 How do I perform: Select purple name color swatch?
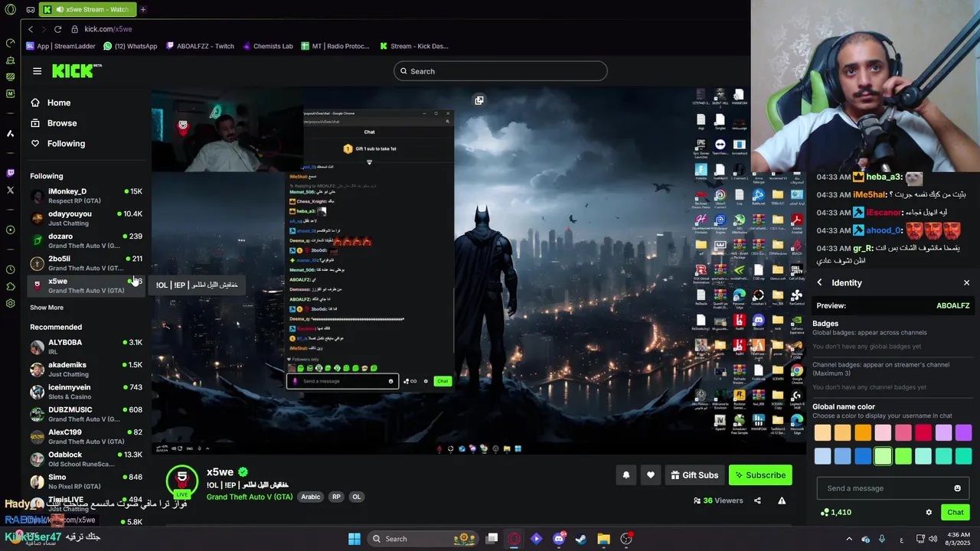point(963,433)
